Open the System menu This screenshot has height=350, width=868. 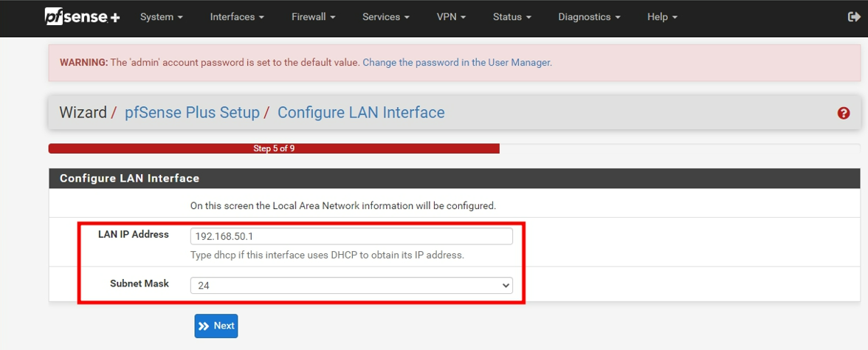[162, 17]
